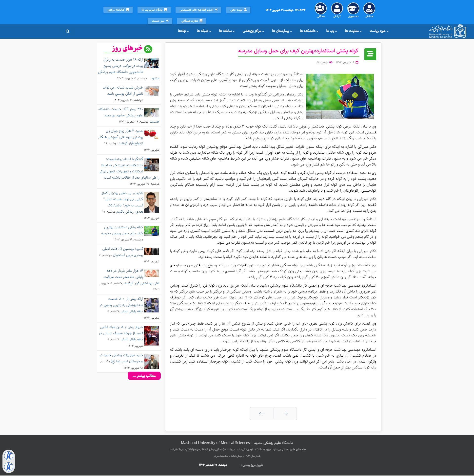474x476 pixels.
Task: Click the pink مطالب بیشتر more posts button
Action: click(x=144, y=376)
